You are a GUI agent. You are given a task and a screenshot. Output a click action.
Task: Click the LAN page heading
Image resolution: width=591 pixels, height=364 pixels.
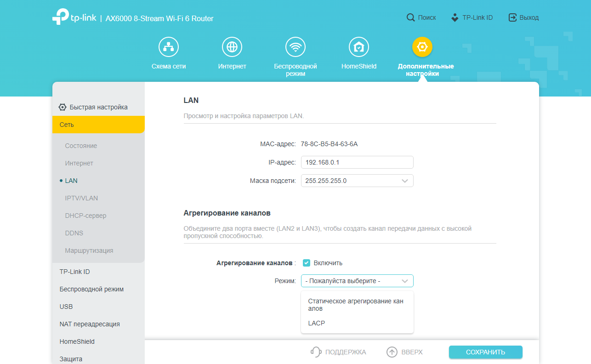pyautogui.click(x=191, y=100)
